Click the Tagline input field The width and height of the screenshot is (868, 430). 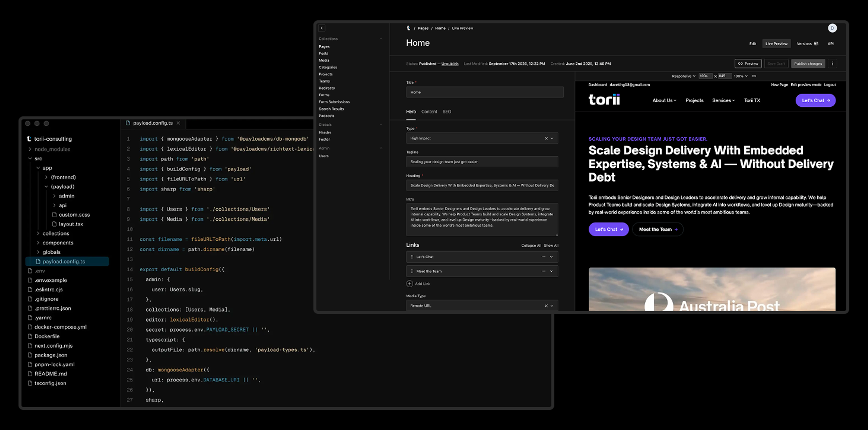click(482, 162)
